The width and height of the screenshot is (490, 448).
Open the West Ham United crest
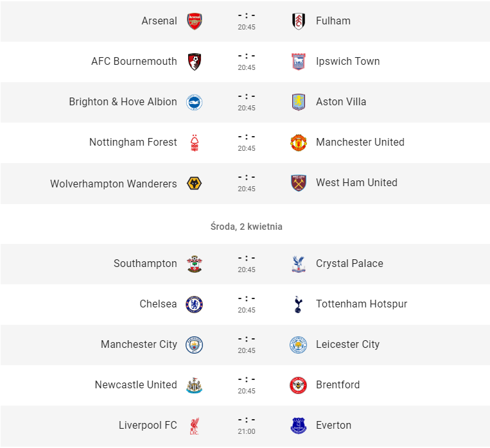(x=299, y=183)
